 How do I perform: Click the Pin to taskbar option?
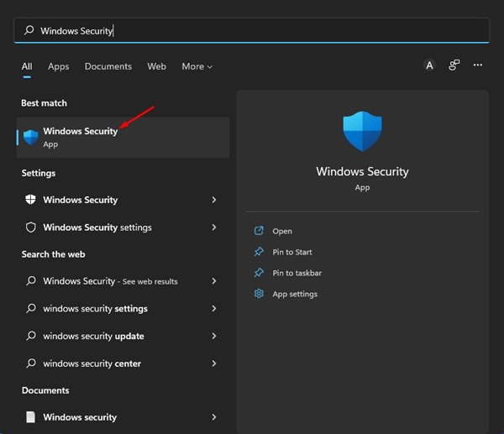(x=297, y=273)
